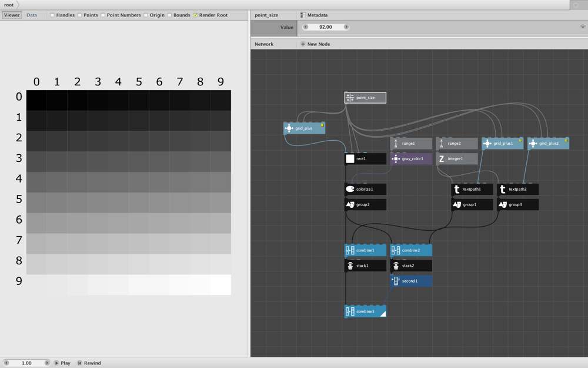Image resolution: width=588 pixels, height=368 pixels.
Task: Open the parameter panel dropdown arrow
Action: (x=582, y=27)
